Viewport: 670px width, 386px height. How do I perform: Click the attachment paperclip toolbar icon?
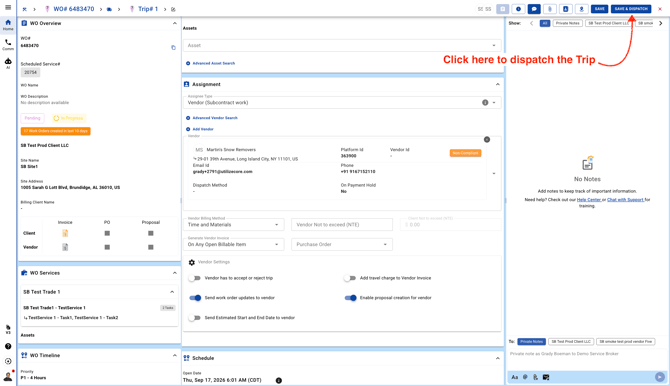pos(550,9)
